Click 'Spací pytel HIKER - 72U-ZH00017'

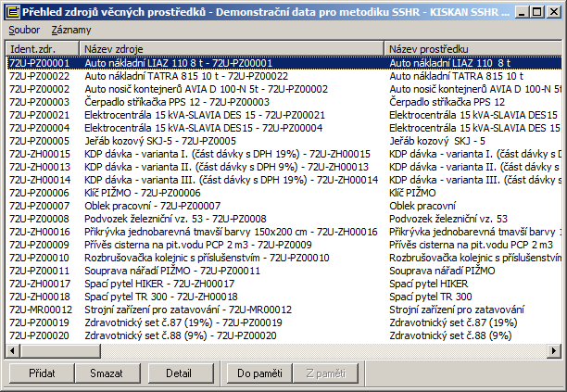pos(159,284)
